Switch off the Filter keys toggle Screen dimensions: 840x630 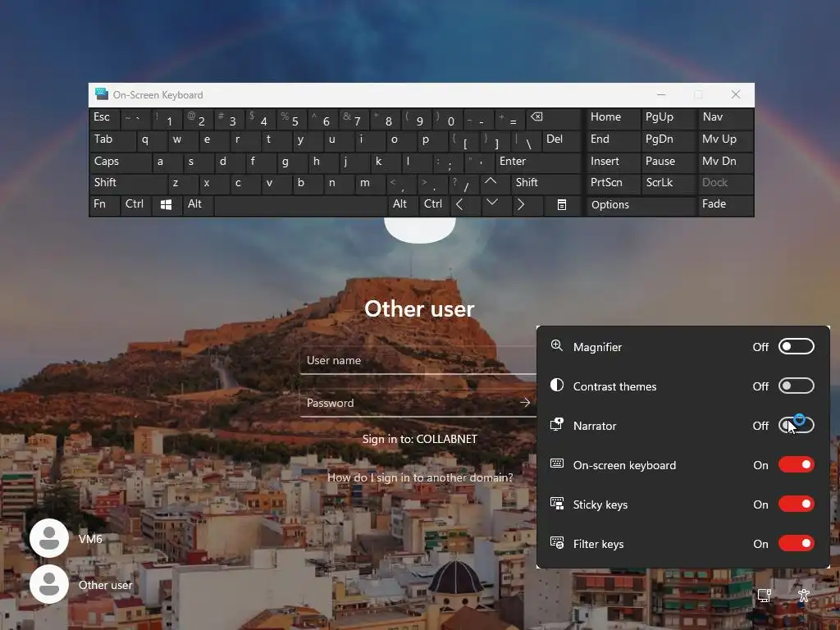(796, 543)
